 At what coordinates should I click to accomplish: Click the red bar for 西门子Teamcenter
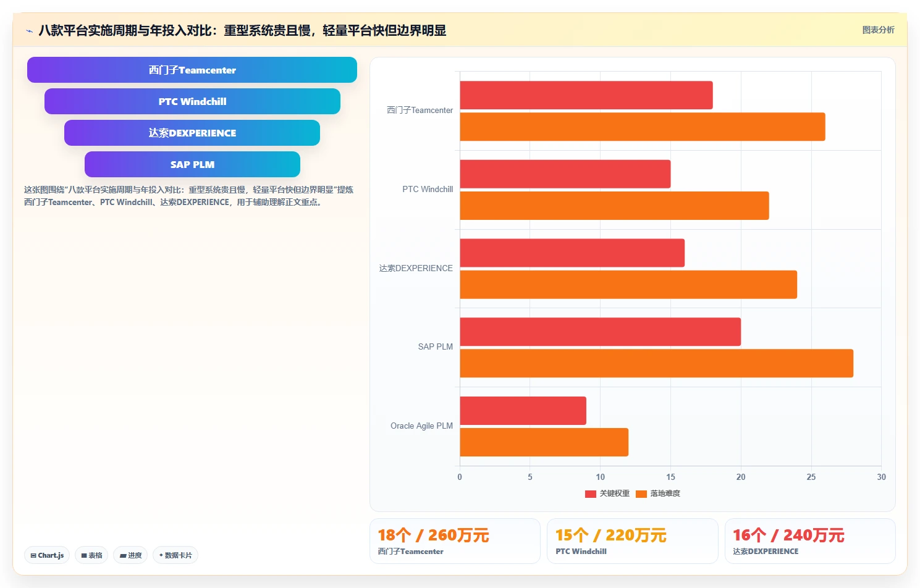pos(586,95)
